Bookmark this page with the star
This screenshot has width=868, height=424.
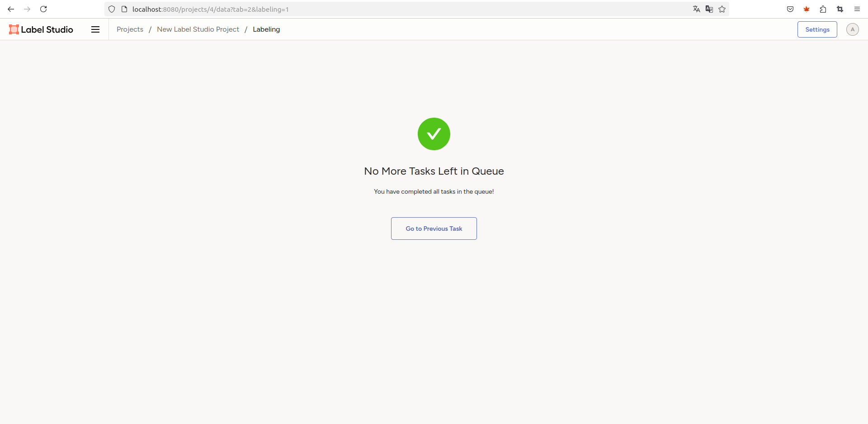coord(722,9)
